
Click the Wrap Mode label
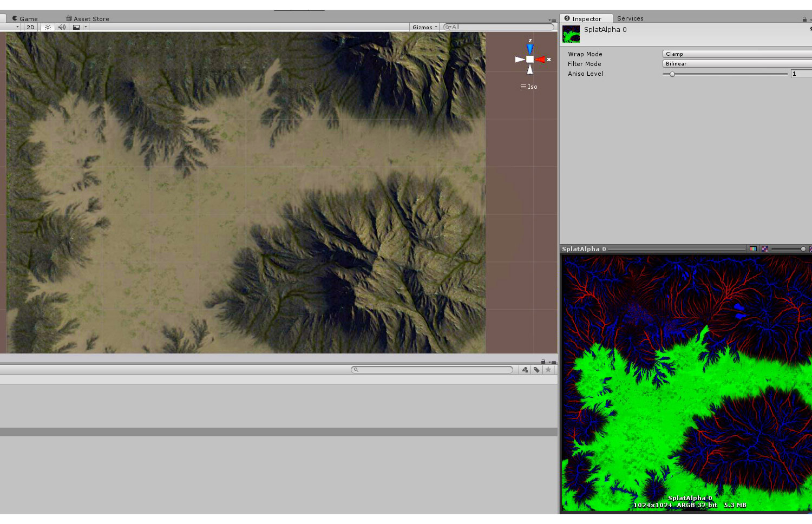[585, 54]
